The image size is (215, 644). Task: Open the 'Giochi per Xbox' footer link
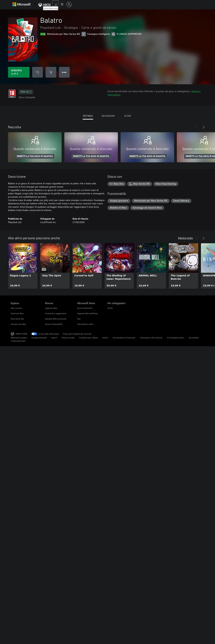coord(17,313)
